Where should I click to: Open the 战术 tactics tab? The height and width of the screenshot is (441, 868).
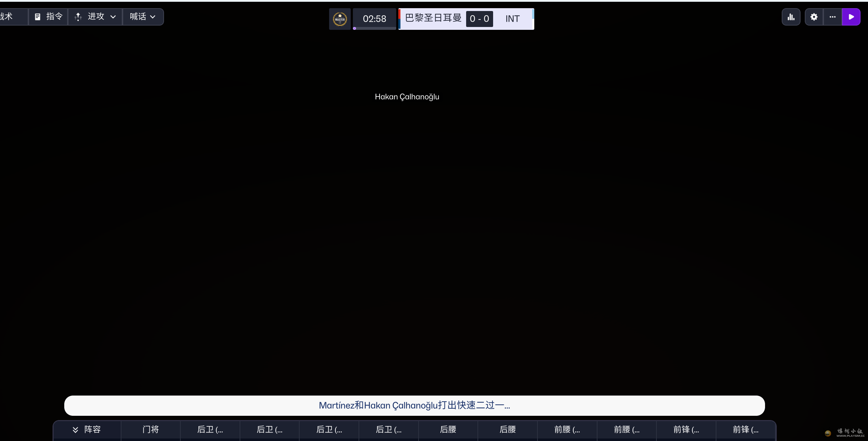pos(6,17)
